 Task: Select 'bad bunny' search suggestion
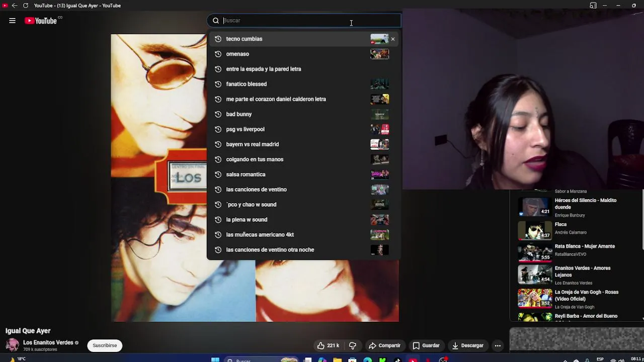pos(239,114)
